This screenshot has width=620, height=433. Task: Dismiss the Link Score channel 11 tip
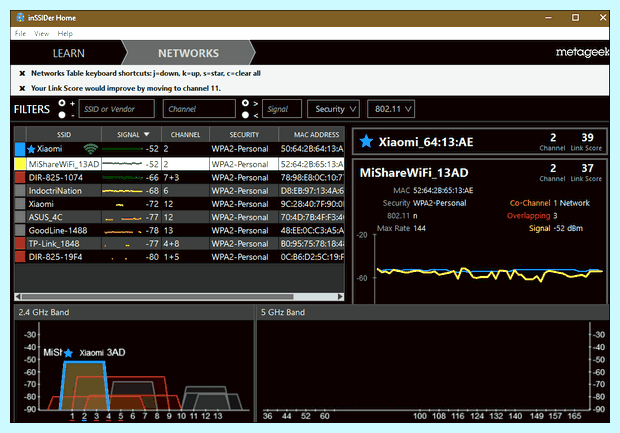[x=22, y=88]
